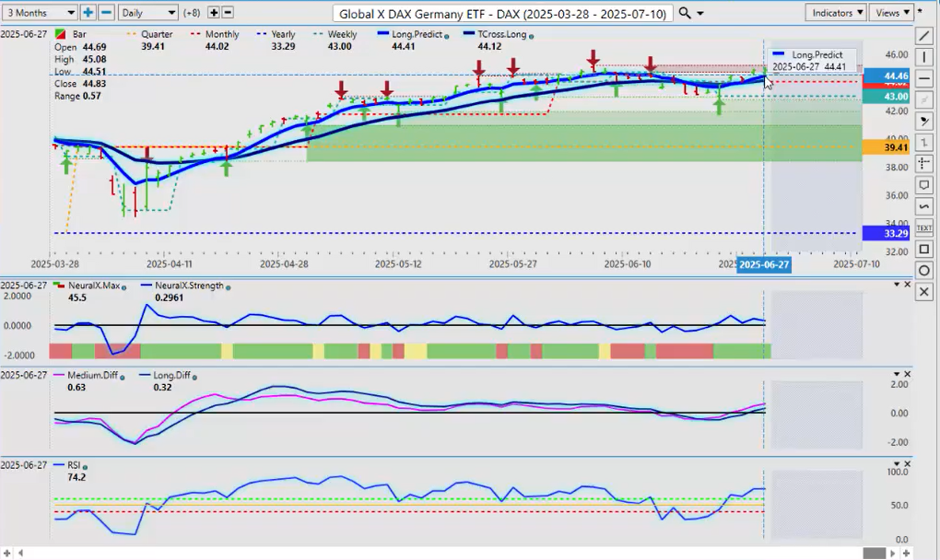This screenshot has height=560, width=940.
Task: Decrease forecast bars with black minus button
Action: point(228,13)
